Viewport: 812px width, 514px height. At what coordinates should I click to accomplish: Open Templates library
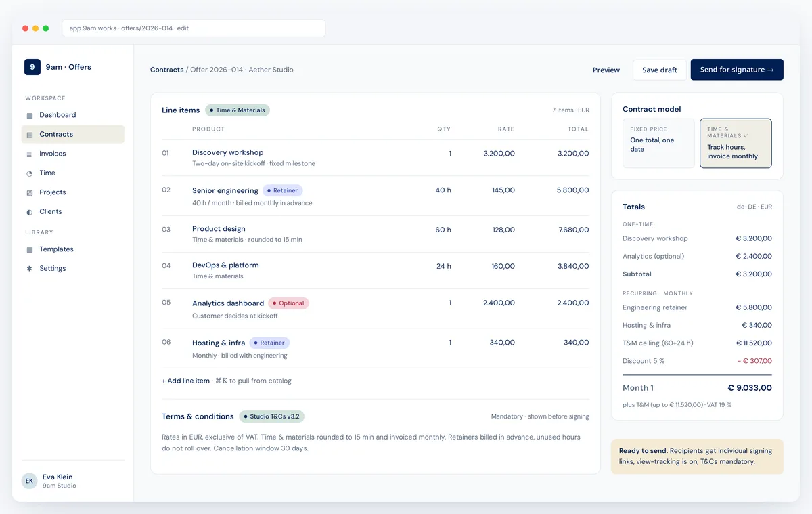(73, 249)
